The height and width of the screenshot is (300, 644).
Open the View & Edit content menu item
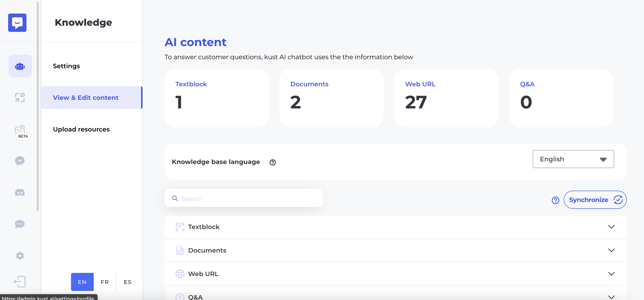click(86, 98)
